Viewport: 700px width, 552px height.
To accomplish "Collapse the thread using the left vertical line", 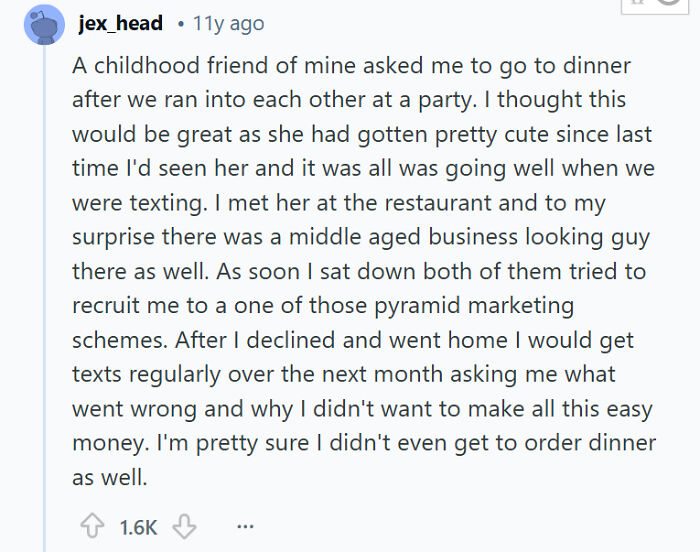I will 44,300.
